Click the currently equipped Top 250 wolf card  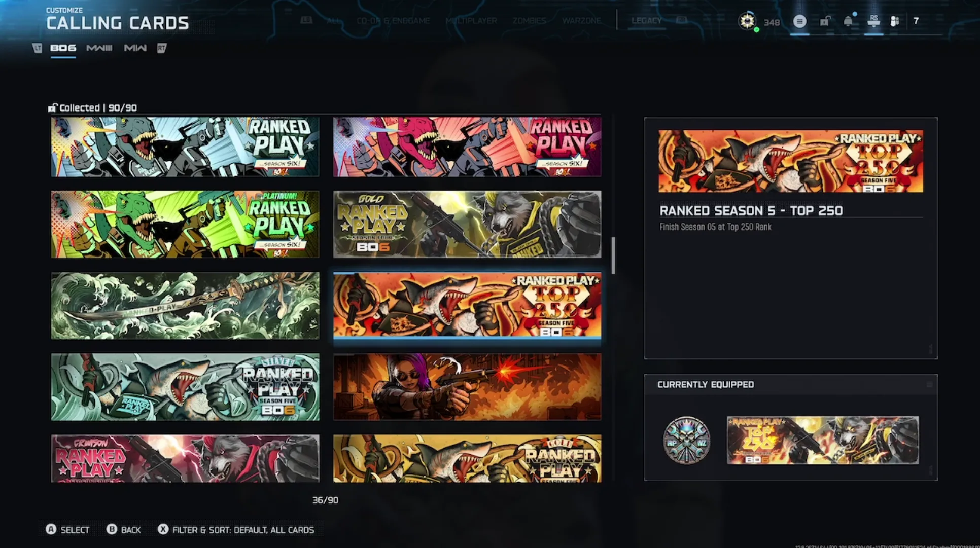coord(823,440)
